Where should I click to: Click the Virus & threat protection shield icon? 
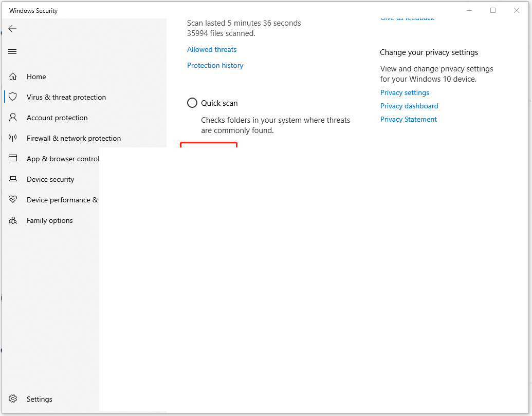click(x=13, y=97)
